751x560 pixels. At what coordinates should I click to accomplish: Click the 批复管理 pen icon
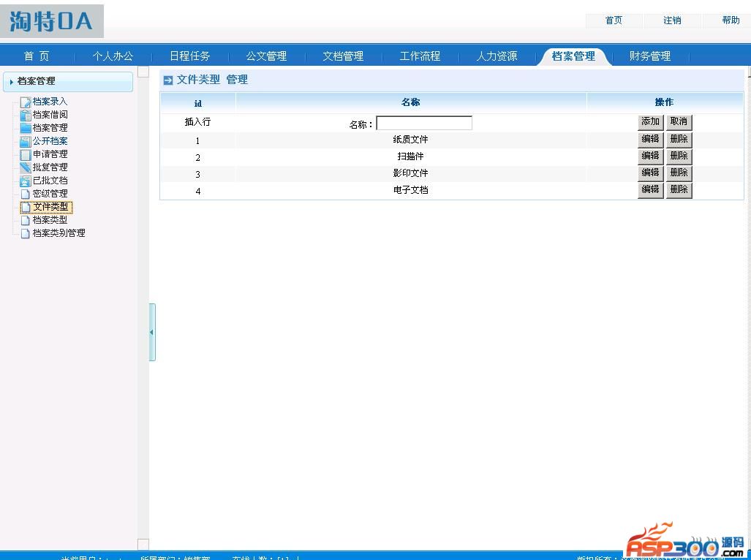tap(26, 167)
